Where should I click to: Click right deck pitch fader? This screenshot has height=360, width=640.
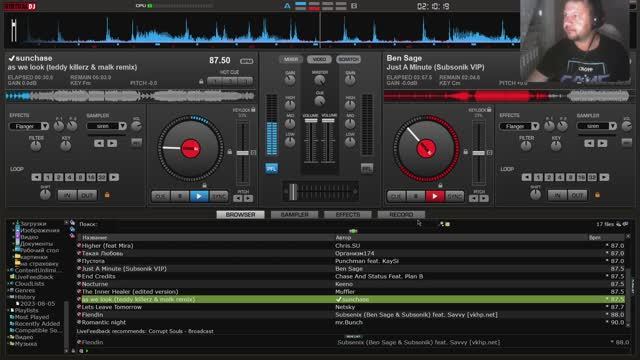[478, 153]
